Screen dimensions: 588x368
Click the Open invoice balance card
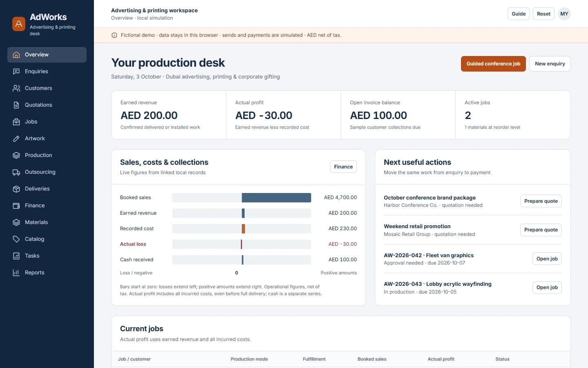tap(398, 115)
